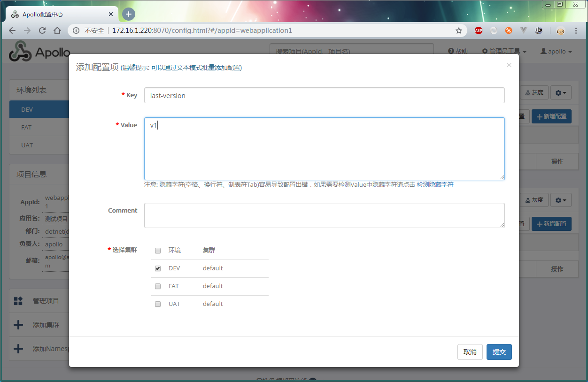Open the apollo user dropdown

[556, 51]
